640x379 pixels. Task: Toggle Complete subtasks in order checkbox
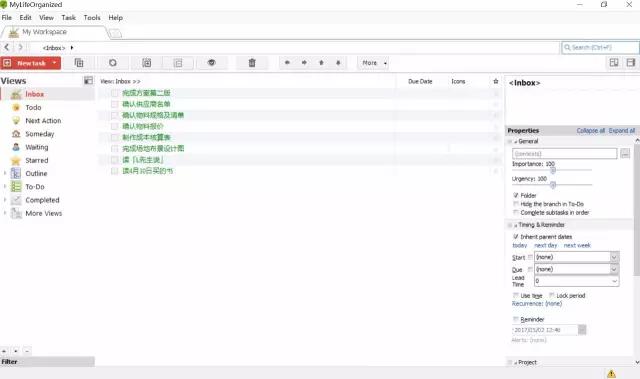click(x=516, y=213)
